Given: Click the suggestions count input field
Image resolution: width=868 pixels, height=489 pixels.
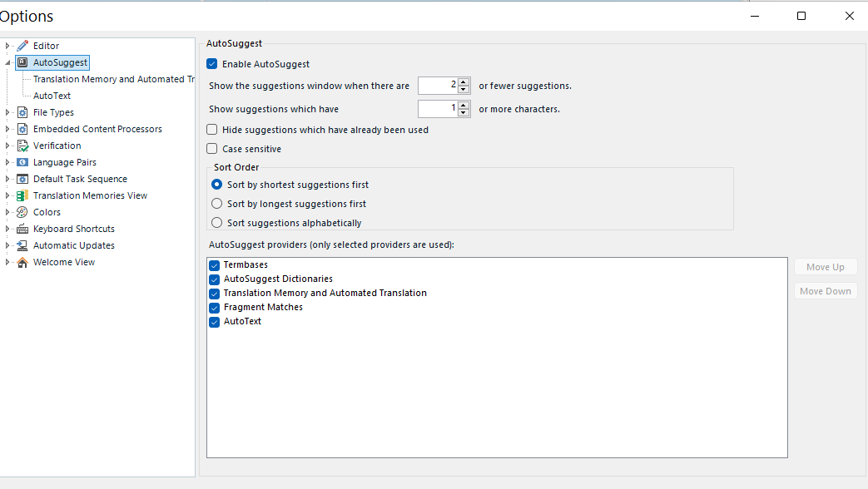Looking at the screenshot, I should click(438, 86).
